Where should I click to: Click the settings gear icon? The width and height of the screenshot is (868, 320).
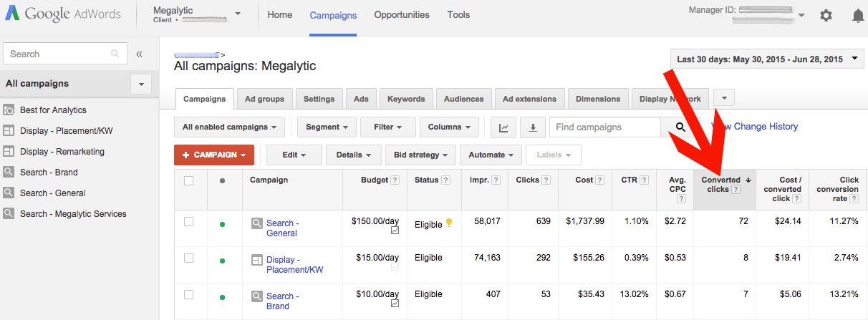point(826,15)
